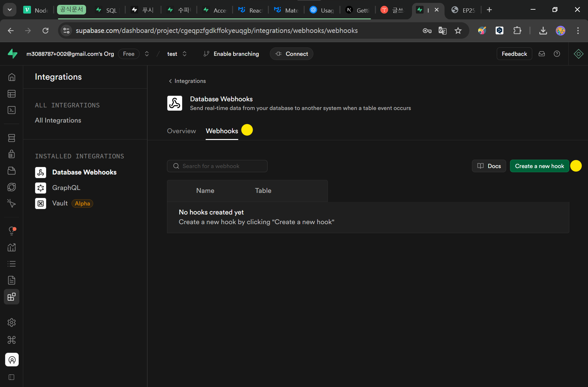Viewport: 588px width, 387px height.
Task: Open the Authentication lock icon
Action: tap(12, 154)
